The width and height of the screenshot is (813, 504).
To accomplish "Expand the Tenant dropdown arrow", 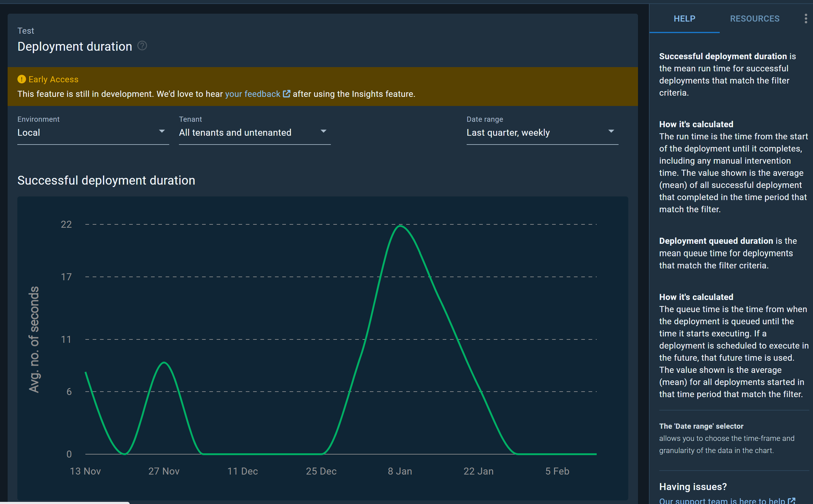I will pos(323,131).
